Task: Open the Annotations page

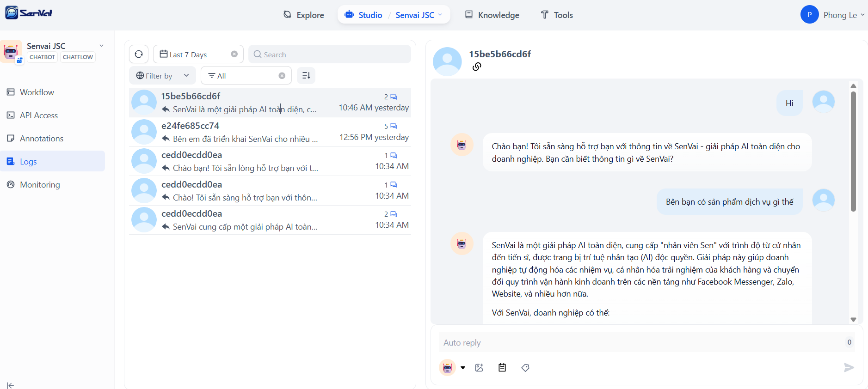Action: click(x=42, y=139)
